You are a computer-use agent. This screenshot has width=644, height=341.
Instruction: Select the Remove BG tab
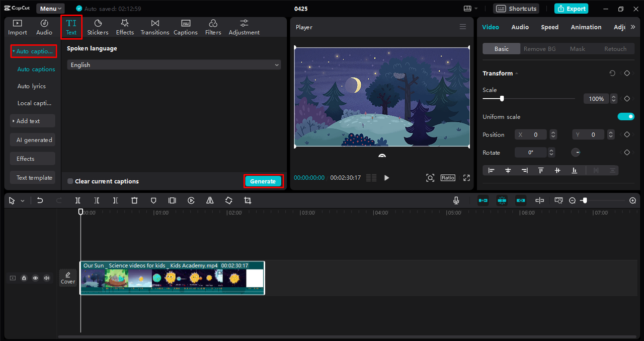(x=539, y=49)
